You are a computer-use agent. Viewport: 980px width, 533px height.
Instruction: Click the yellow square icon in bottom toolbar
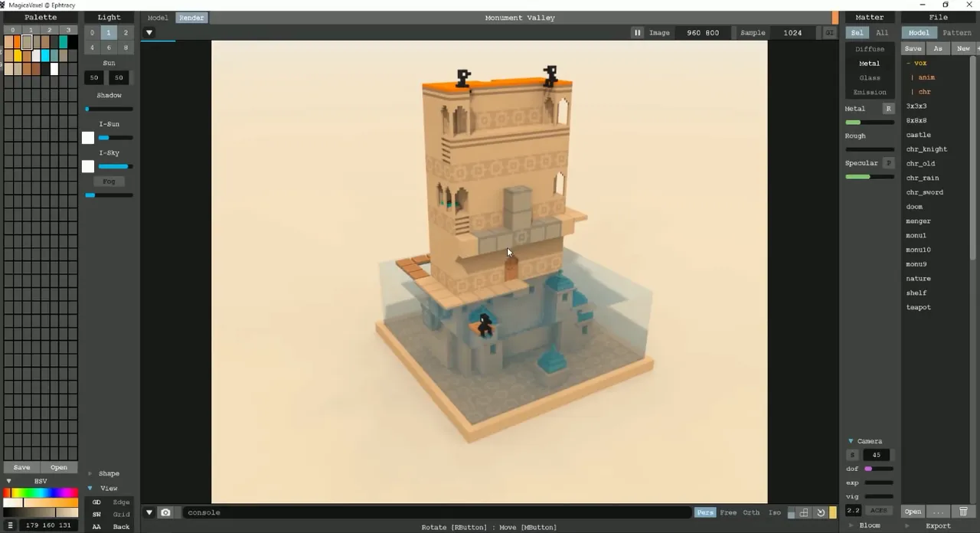click(833, 513)
